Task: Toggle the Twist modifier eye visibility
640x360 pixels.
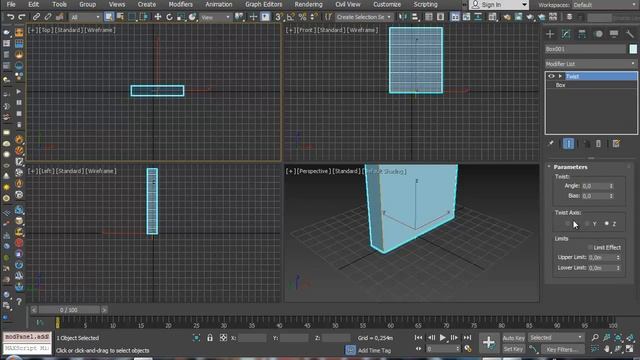Action: [551, 76]
